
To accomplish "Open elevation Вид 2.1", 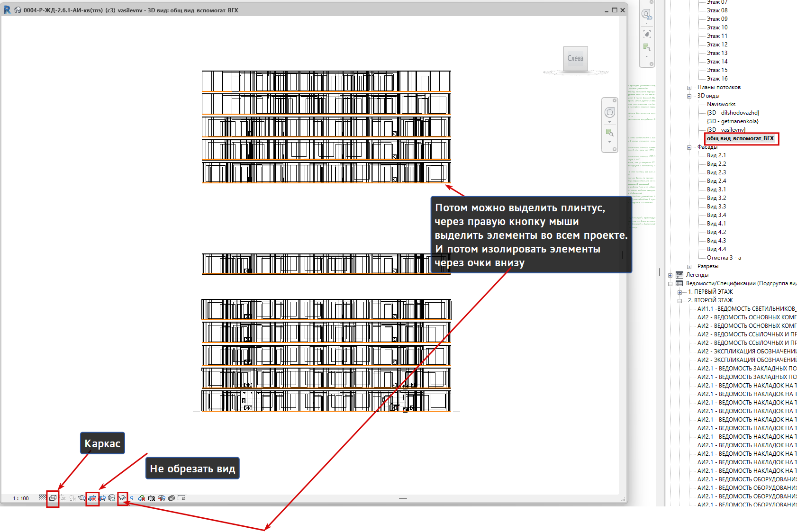I will (716, 155).
